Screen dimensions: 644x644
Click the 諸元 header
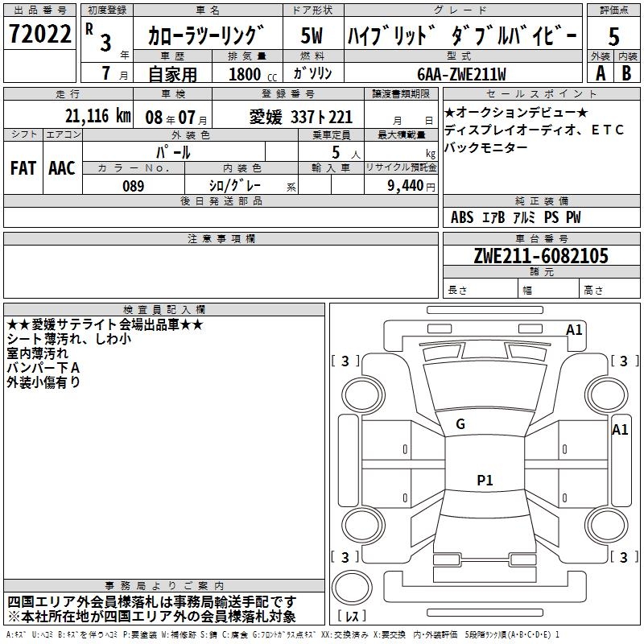click(541, 272)
